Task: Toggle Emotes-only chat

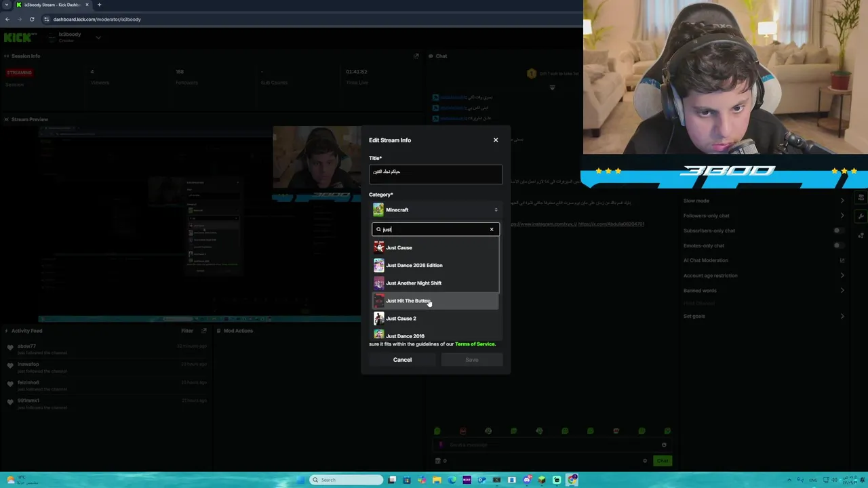Action: point(839,245)
